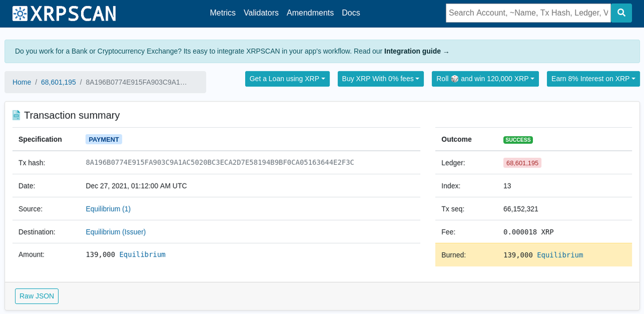
Task: Focus the account search field
Action: pos(529,13)
